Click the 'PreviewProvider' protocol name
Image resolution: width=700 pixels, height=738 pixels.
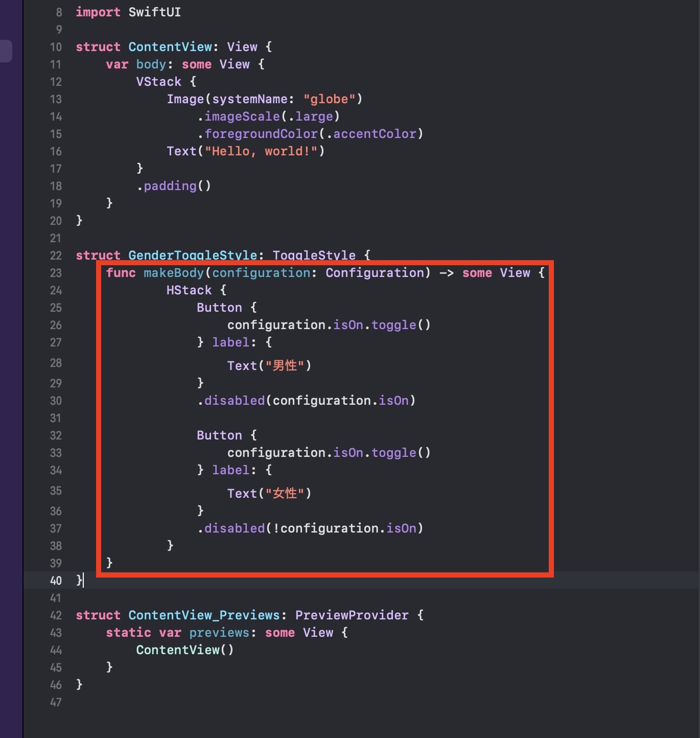point(352,615)
